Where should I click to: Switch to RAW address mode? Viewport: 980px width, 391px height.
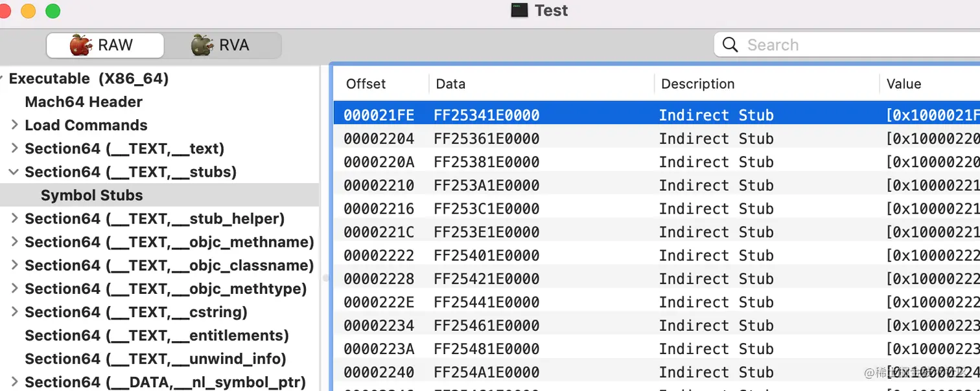click(x=104, y=45)
